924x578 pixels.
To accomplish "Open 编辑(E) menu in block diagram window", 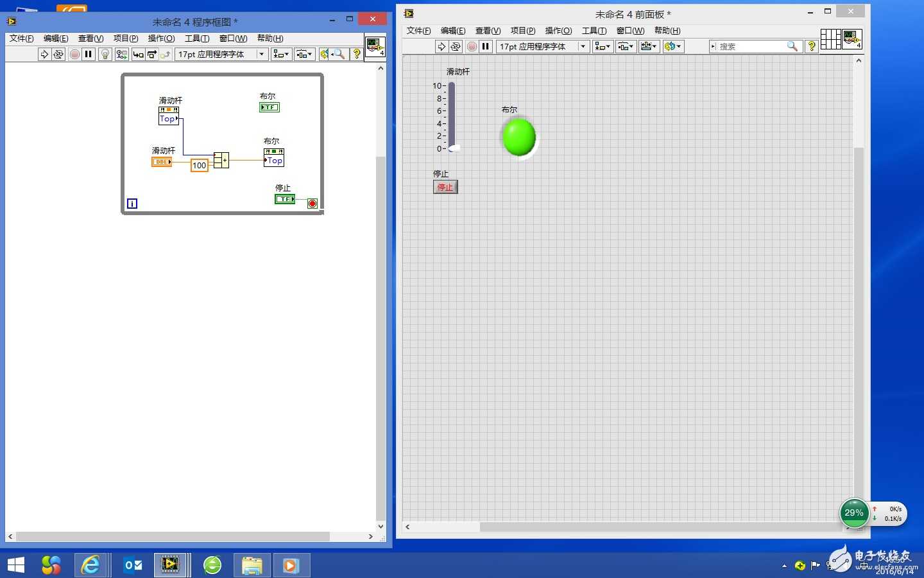I will (x=56, y=39).
